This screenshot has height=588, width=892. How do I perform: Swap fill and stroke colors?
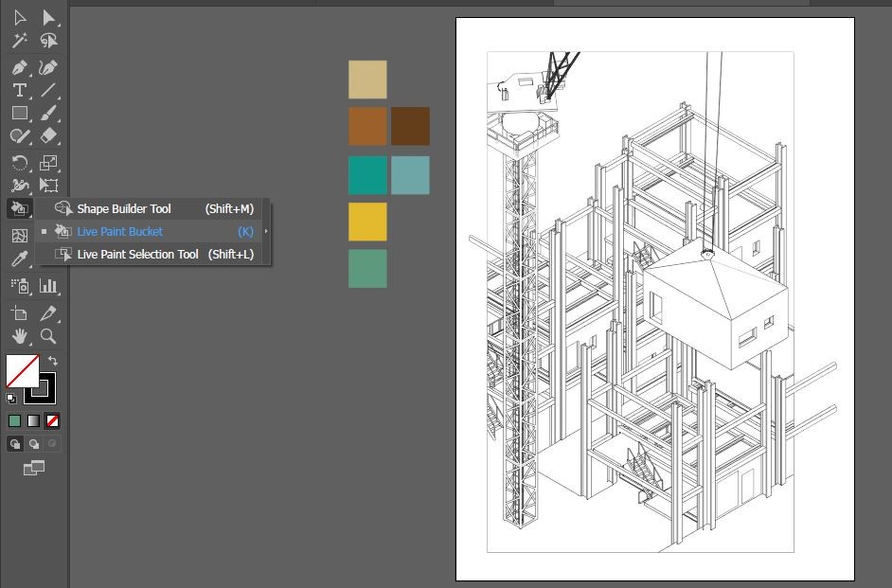(x=53, y=361)
